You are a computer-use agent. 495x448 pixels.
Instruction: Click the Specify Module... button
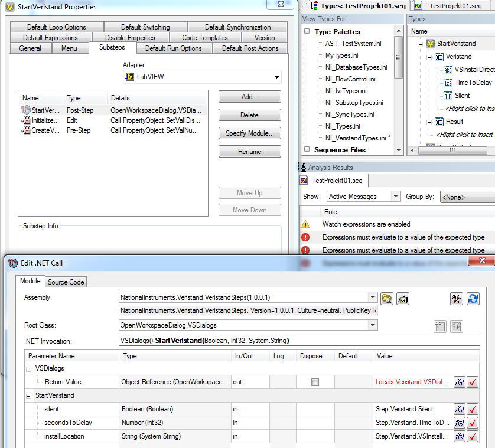[x=249, y=133]
